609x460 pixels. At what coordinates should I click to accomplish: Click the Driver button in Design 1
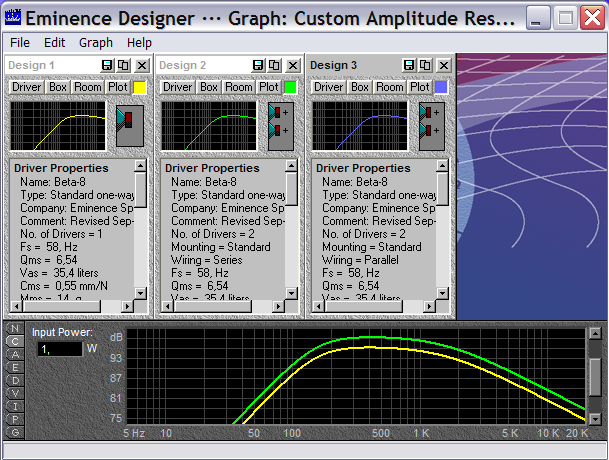pos(26,87)
